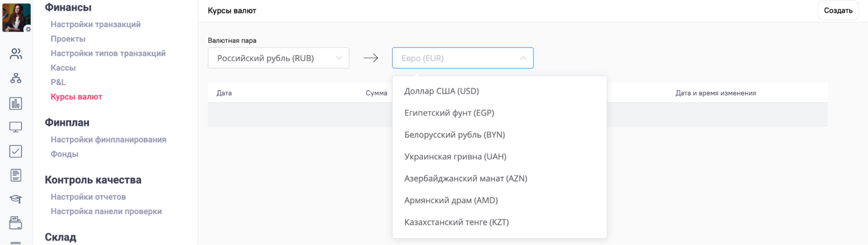The image size is (868, 245).
Task: Click the Контроль качества heading
Action: [93, 180]
